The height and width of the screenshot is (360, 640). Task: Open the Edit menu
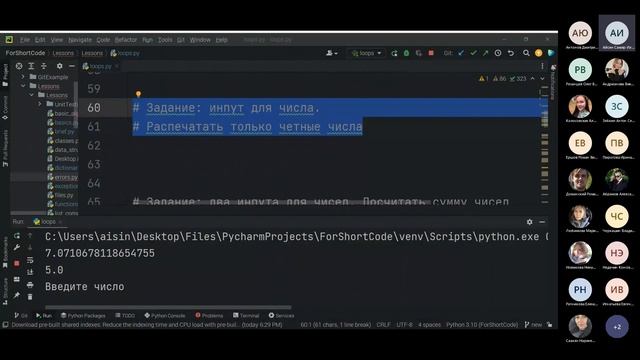tap(40, 40)
